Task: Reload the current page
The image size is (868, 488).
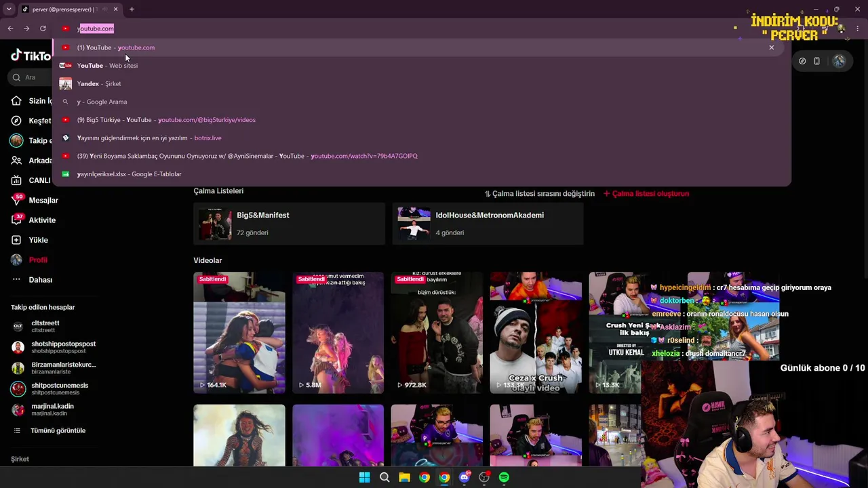Action: click(43, 28)
